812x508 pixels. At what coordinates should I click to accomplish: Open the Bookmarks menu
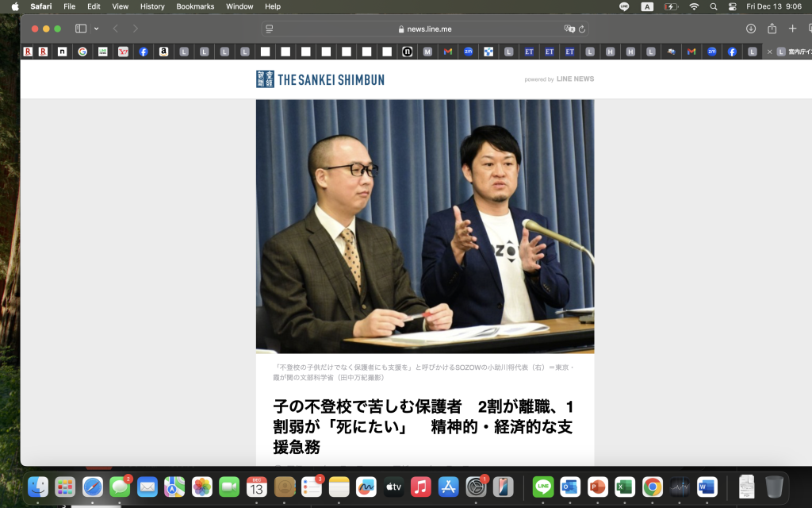[195, 6]
